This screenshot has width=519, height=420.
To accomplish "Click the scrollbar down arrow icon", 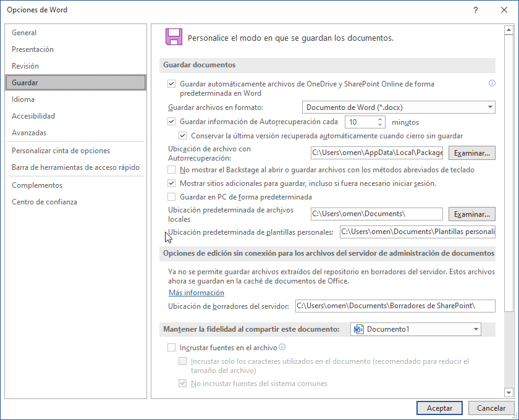I will pos(509,392).
